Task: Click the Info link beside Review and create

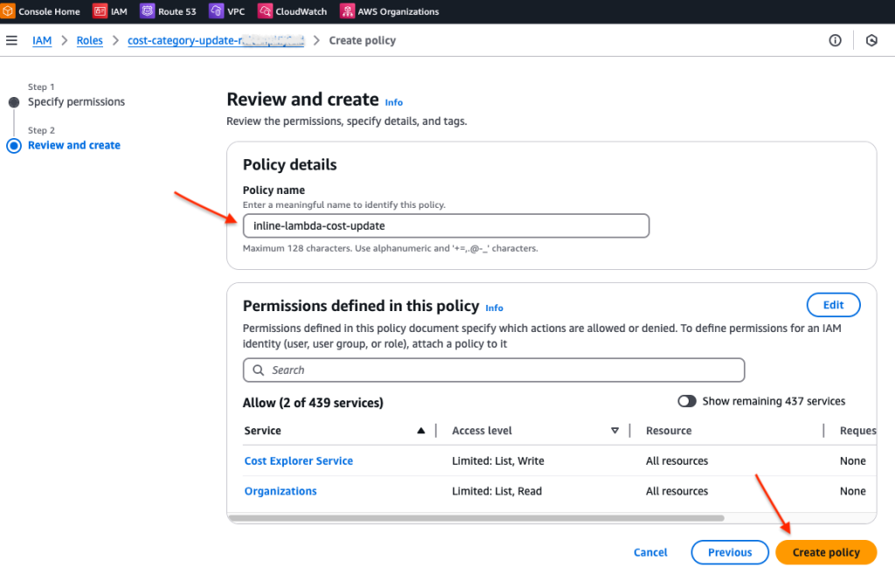Action: (393, 102)
